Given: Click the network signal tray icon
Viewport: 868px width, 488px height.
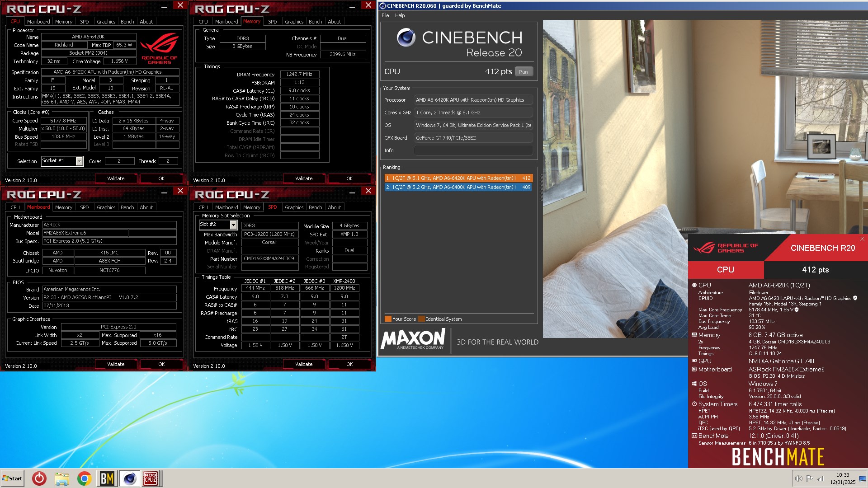Looking at the screenshot, I should click(821, 479).
